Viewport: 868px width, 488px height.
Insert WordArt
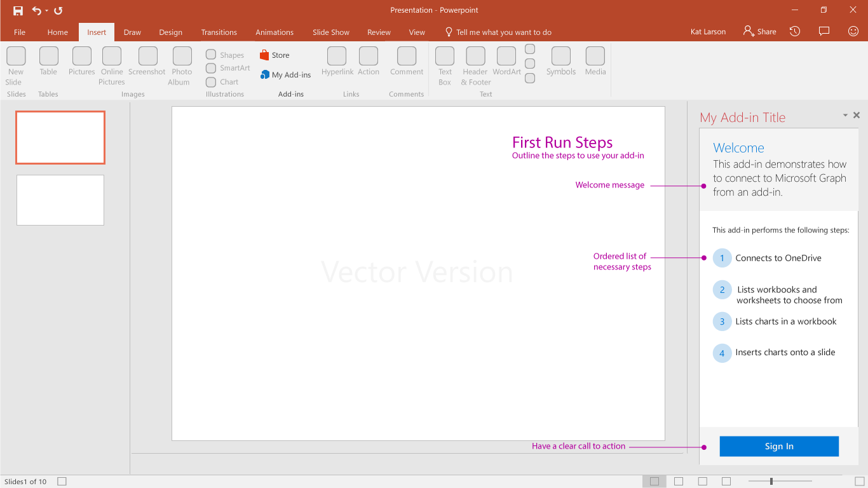[506, 61]
